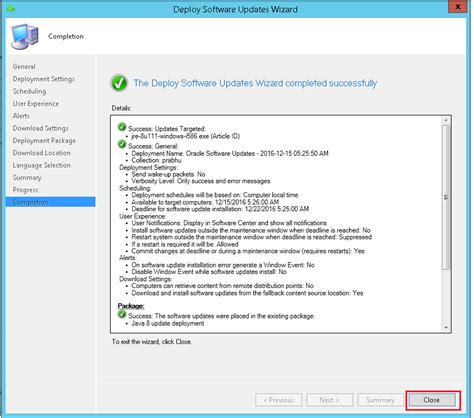Viewport: 474px width, 418px height.
Task: Click Deadline for software update installation line
Action: click(220, 209)
